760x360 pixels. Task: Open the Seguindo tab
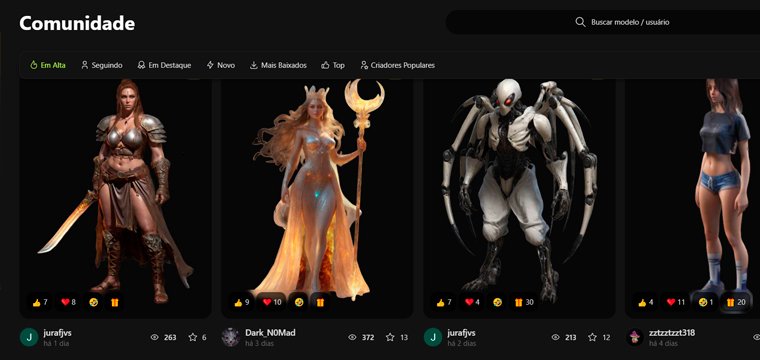(102, 65)
